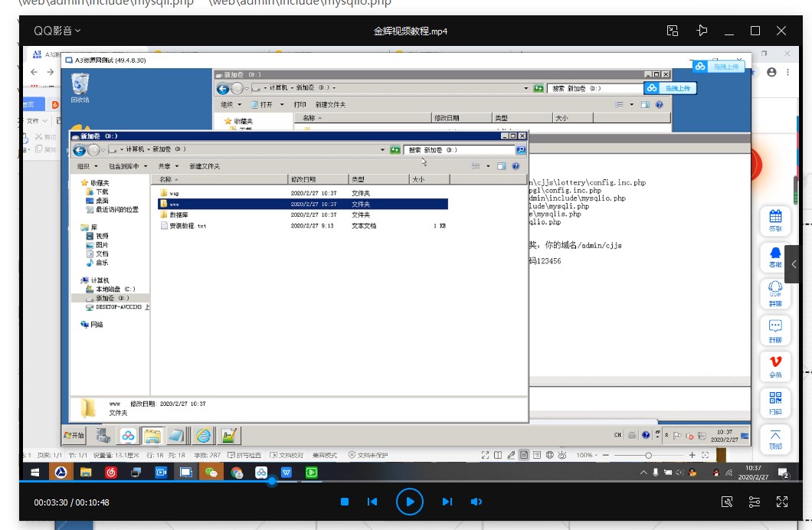Mute the player volume
812x530 pixels.
click(476, 502)
